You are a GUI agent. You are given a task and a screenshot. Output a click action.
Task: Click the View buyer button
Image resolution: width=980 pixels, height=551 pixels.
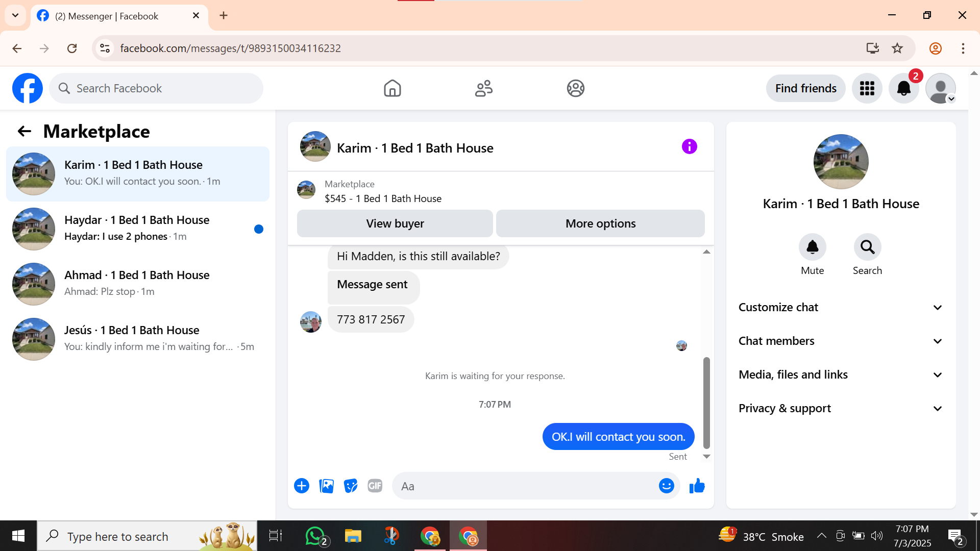(x=395, y=223)
